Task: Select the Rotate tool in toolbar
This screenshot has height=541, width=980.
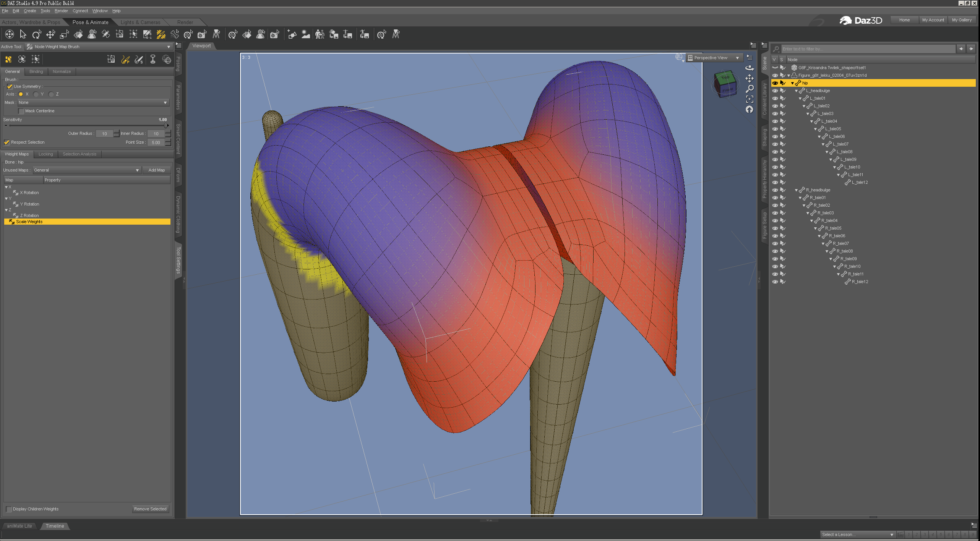Action: coord(37,35)
